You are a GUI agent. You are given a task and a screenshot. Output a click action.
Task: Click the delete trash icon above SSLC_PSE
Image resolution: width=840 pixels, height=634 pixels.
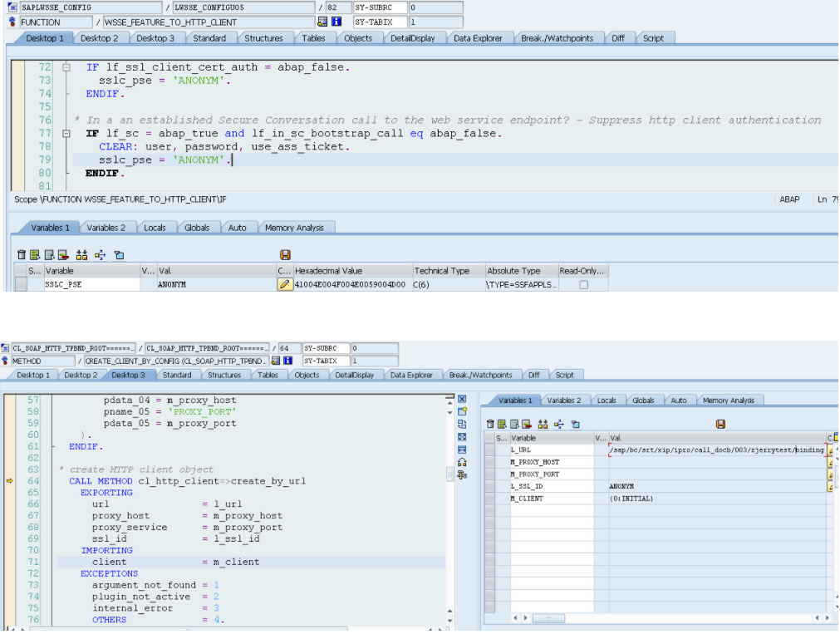tap(21, 255)
